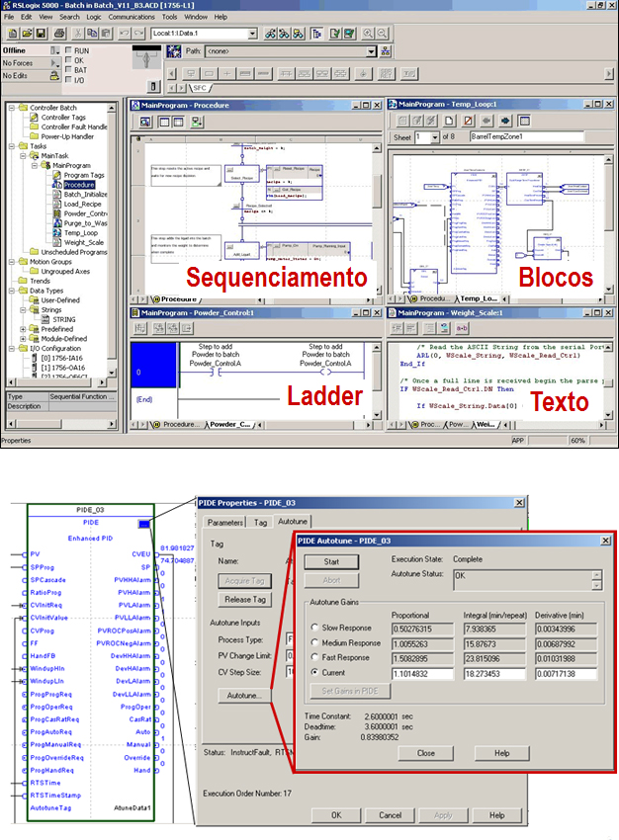Toggle the BAT status checkbox
The image size is (619, 840).
(x=68, y=69)
